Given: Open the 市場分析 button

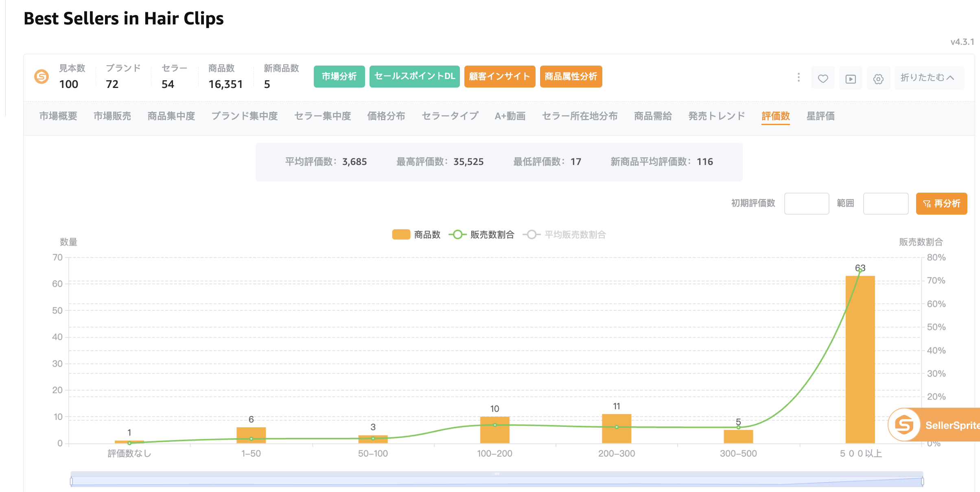Looking at the screenshot, I should 339,77.
